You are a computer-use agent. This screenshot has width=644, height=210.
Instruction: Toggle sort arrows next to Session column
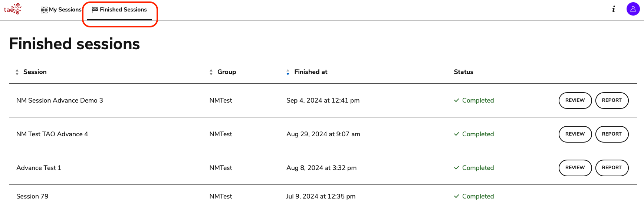point(17,72)
